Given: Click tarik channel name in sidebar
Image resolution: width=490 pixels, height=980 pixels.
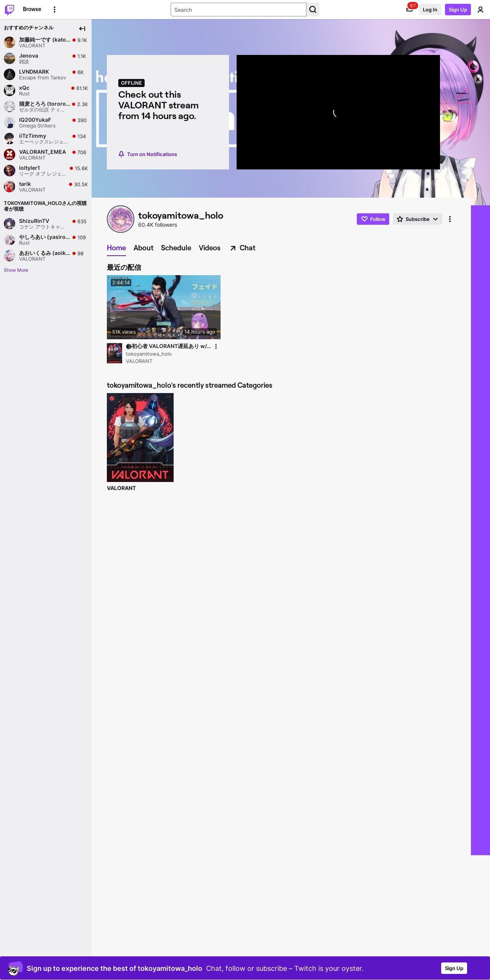Looking at the screenshot, I should tap(25, 184).
